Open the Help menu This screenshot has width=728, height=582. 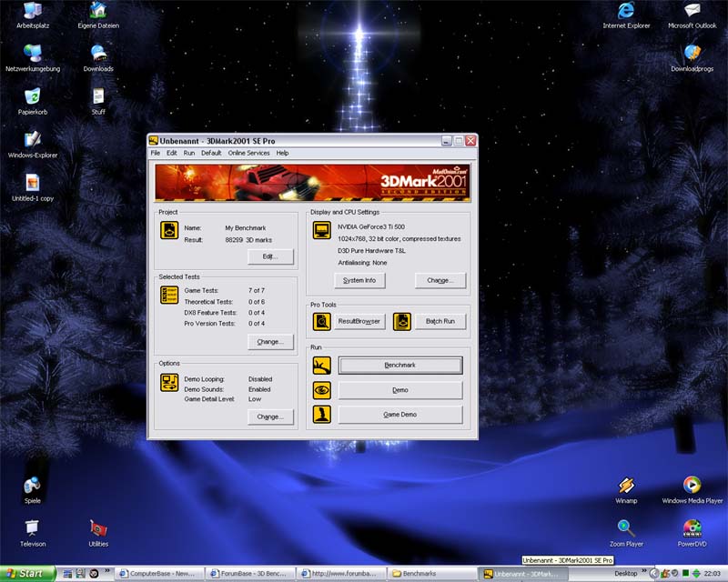coord(282,153)
